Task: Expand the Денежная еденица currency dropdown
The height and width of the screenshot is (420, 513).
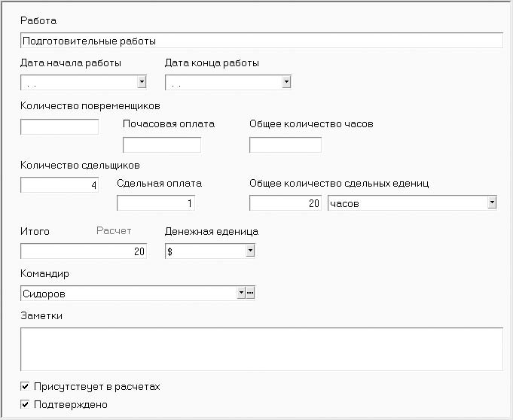Action: pyautogui.click(x=250, y=251)
